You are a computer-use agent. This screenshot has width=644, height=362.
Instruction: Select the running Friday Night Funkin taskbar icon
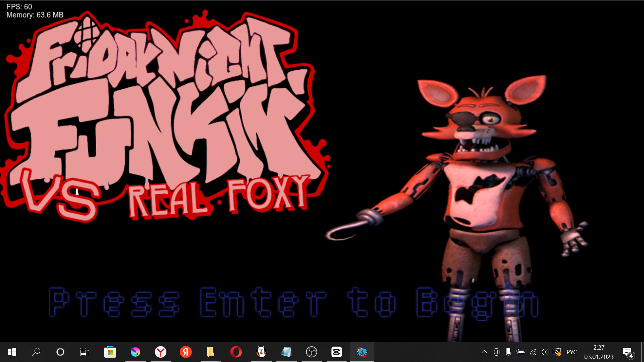click(x=362, y=352)
